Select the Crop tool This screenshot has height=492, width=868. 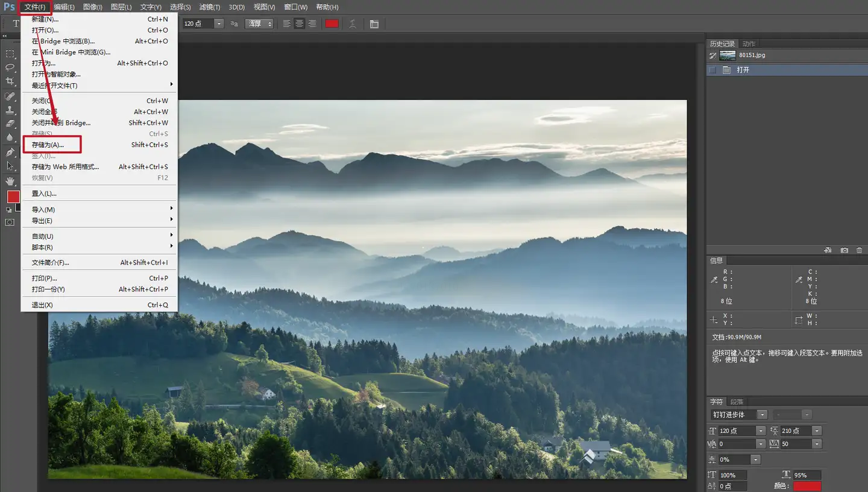tap(10, 81)
